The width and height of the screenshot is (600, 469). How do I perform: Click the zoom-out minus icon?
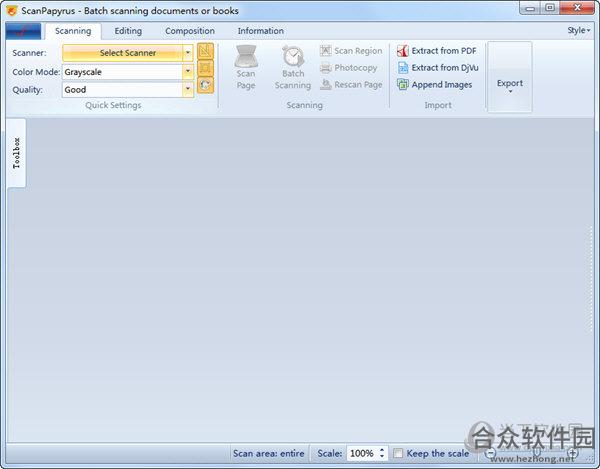(491, 454)
